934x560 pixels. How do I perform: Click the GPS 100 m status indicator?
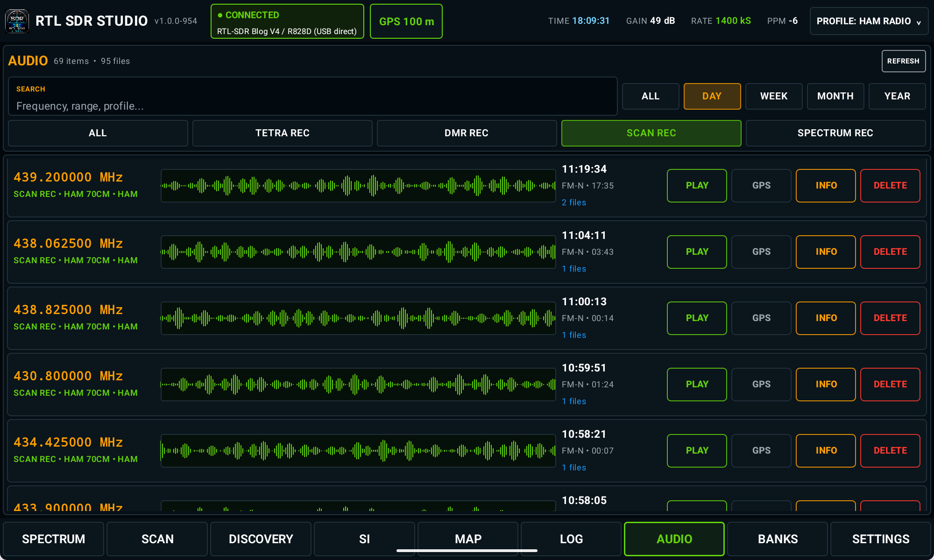406,21
